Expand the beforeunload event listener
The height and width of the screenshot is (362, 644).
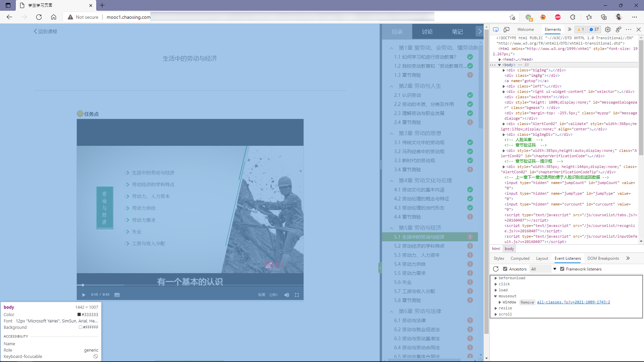point(496,278)
